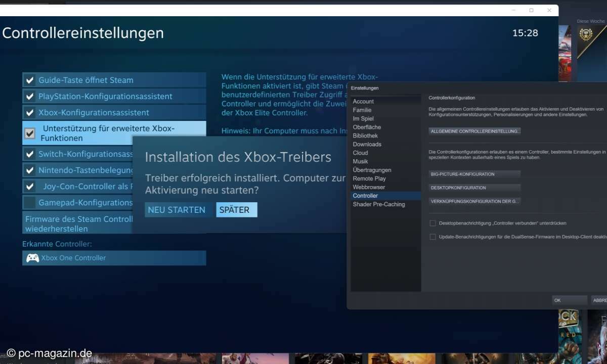This screenshot has width=607, height=364.
Task: Select Cloud in Einstellungen sidebar
Action: tap(361, 153)
